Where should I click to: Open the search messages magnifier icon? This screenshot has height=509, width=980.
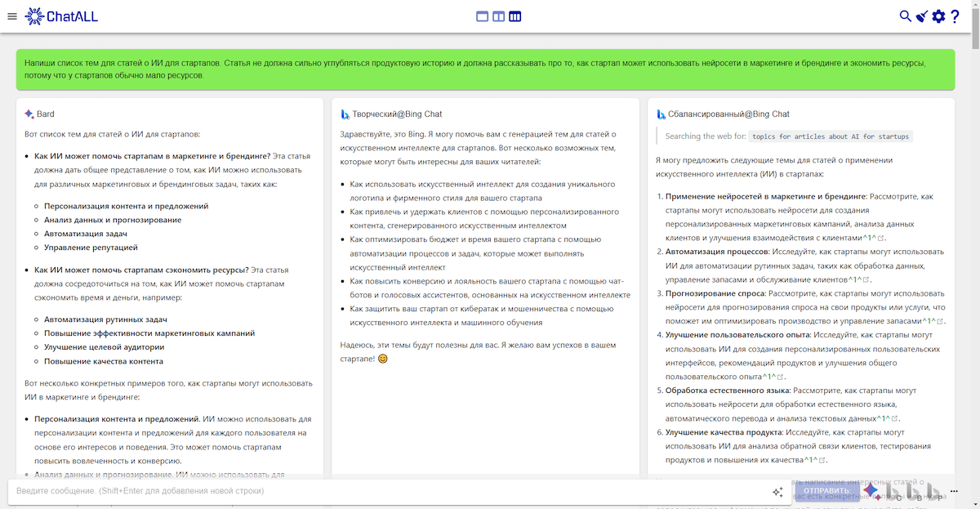[x=905, y=16]
